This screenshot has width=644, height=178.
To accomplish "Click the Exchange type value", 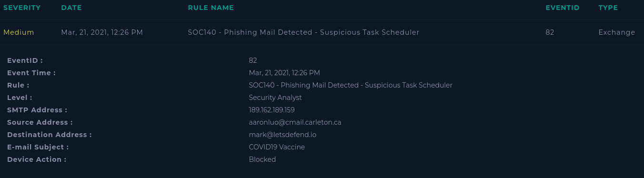I will [617, 32].
